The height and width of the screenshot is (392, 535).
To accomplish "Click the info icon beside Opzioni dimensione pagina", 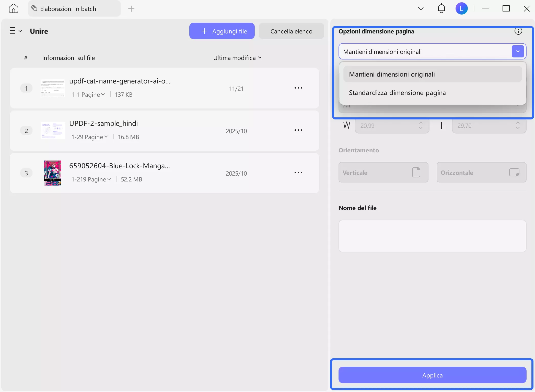I will pyautogui.click(x=518, y=31).
